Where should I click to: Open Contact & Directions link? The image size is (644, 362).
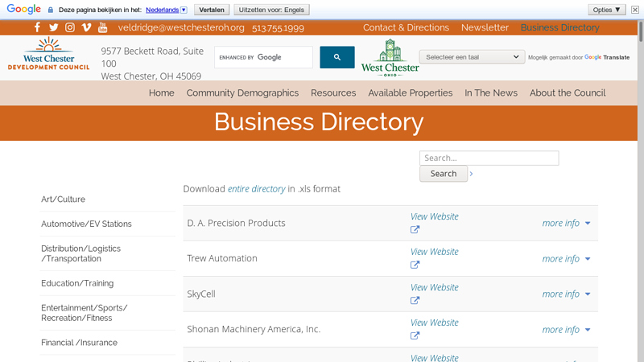click(406, 27)
